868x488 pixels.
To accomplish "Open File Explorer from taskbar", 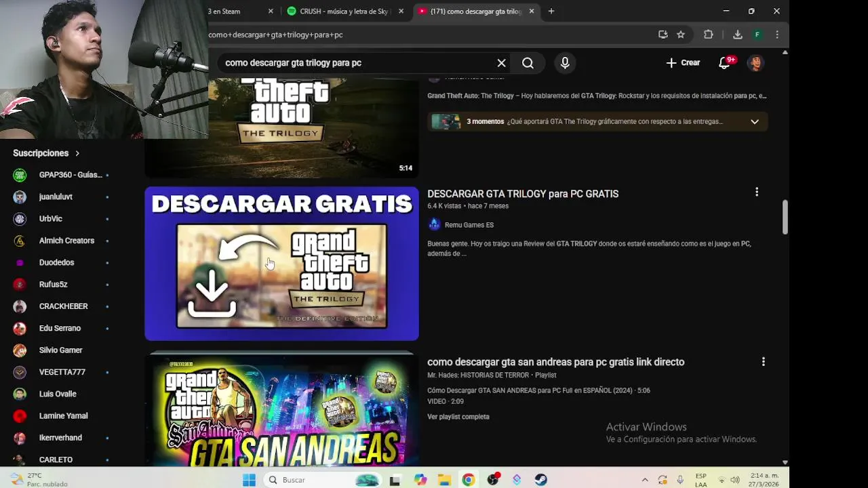I will click(x=444, y=480).
